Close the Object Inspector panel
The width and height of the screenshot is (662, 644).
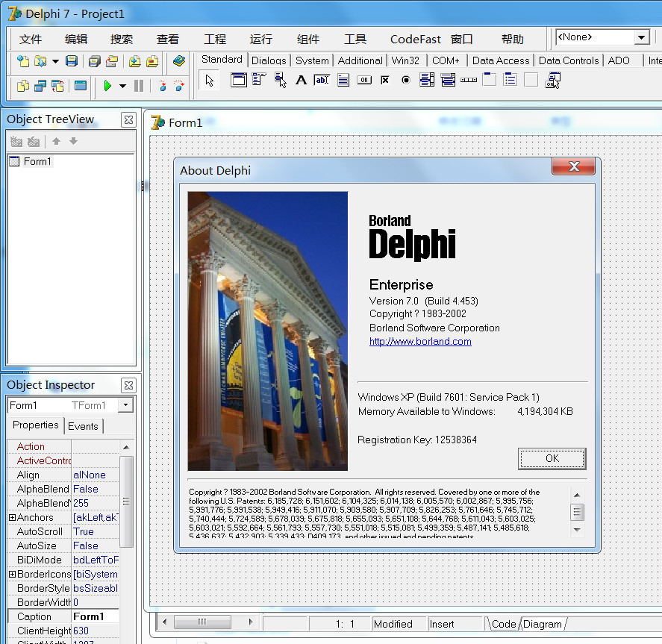pos(129,385)
